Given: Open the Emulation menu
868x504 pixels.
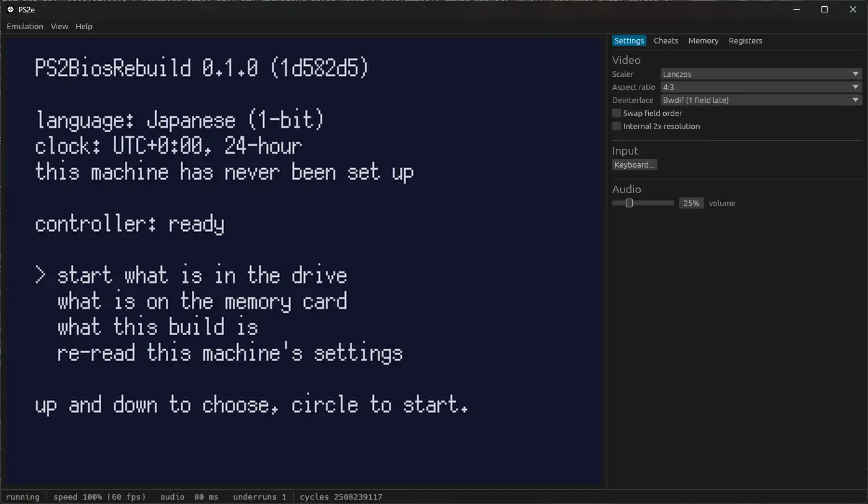Looking at the screenshot, I should click(x=25, y=26).
